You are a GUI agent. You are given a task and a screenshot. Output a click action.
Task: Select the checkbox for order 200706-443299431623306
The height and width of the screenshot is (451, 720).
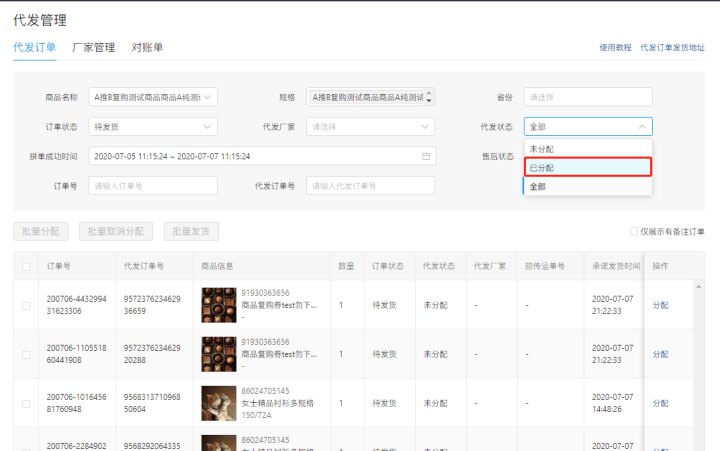click(x=26, y=305)
